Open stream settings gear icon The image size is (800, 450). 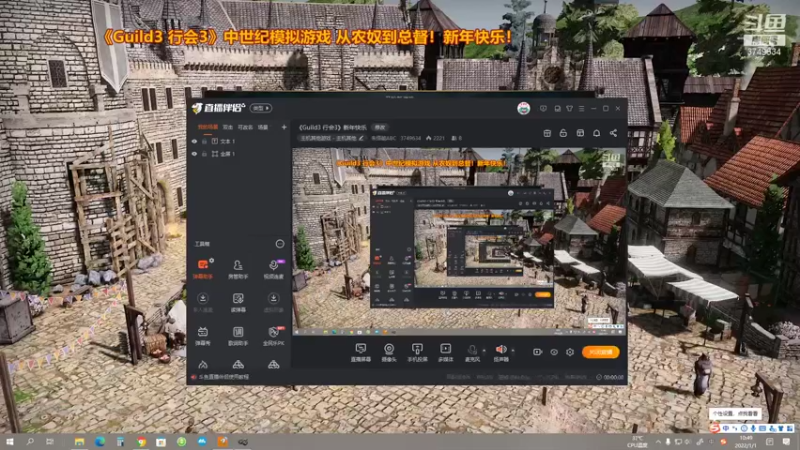click(570, 352)
